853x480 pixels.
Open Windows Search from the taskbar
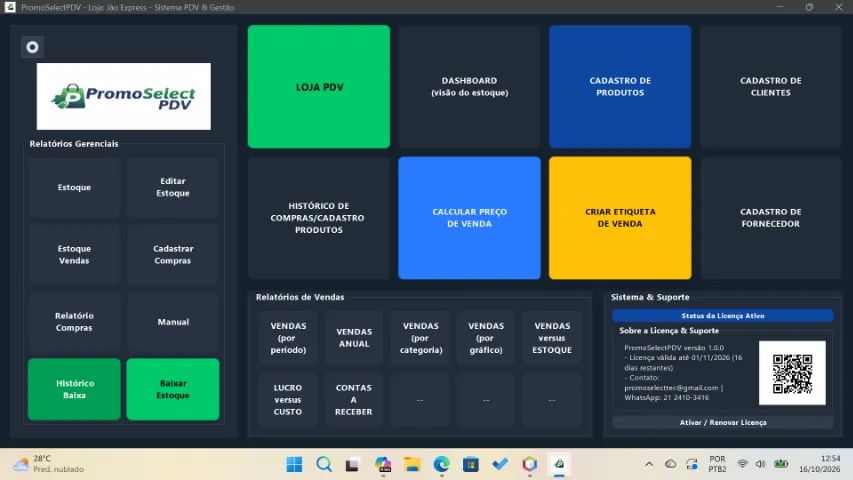[324, 464]
